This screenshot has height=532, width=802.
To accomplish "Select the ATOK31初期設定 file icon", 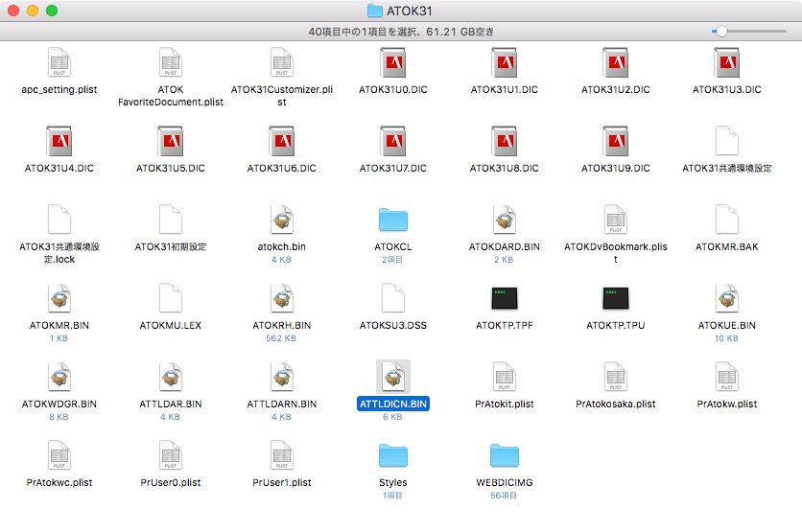I will point(171,220).
